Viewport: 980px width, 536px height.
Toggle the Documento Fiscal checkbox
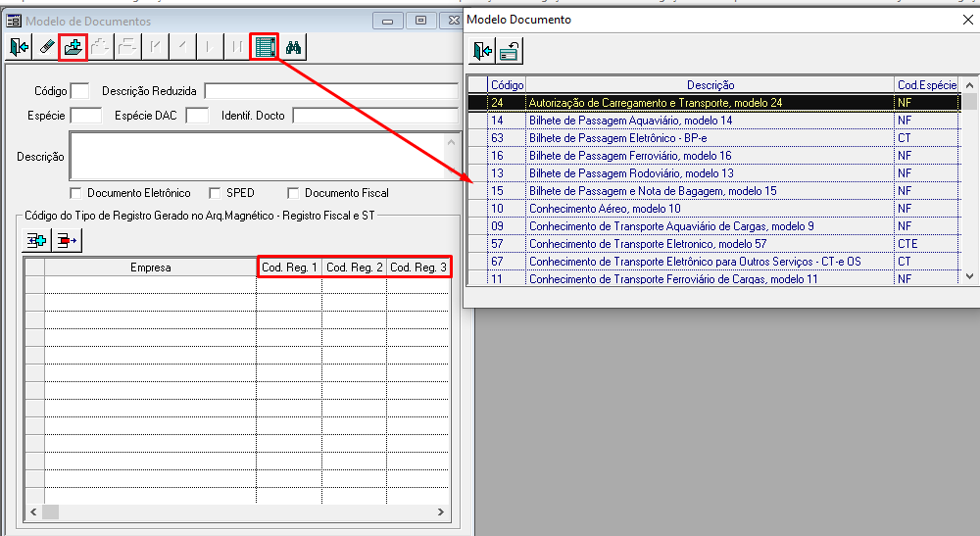tap(294, 193)
